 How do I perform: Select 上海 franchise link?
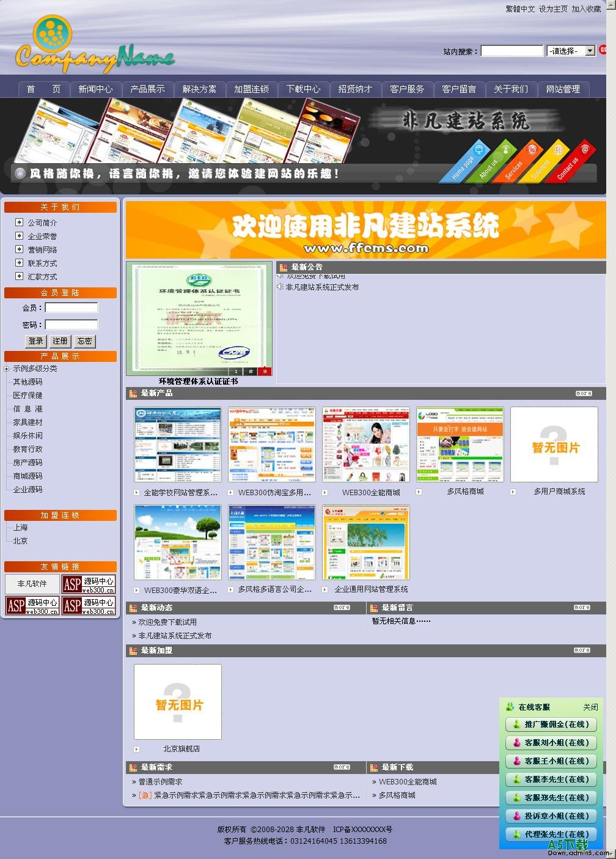(21, 528)
